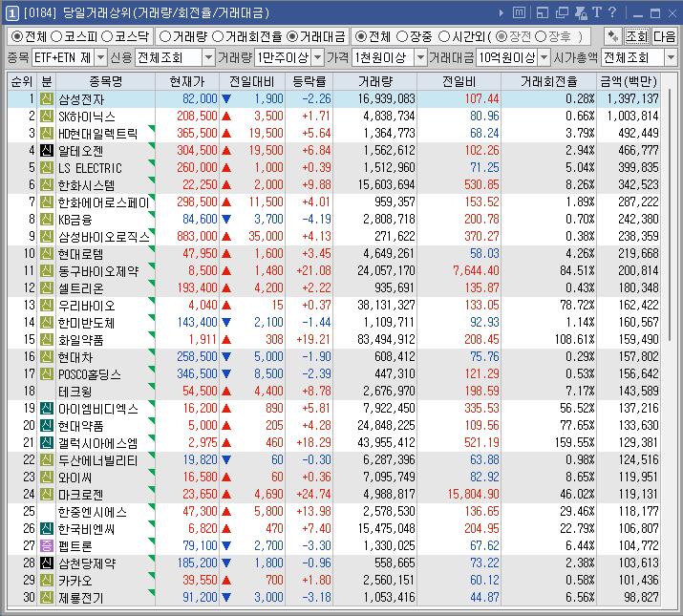Click the category badge icon for 삼성전자
This screenshot has width=683, height=616.
pyautogui.click(x=47, y=99)
